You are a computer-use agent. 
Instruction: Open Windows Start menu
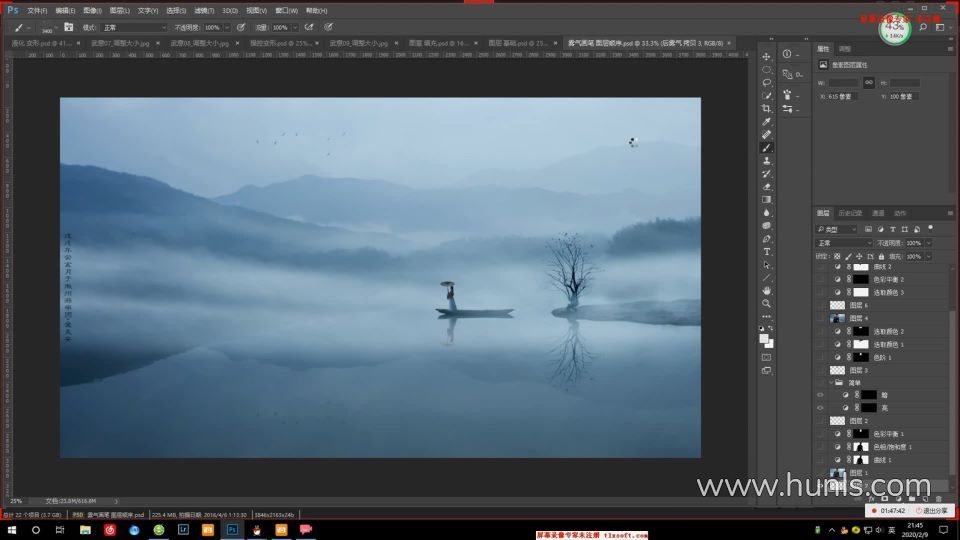[12, 530]
